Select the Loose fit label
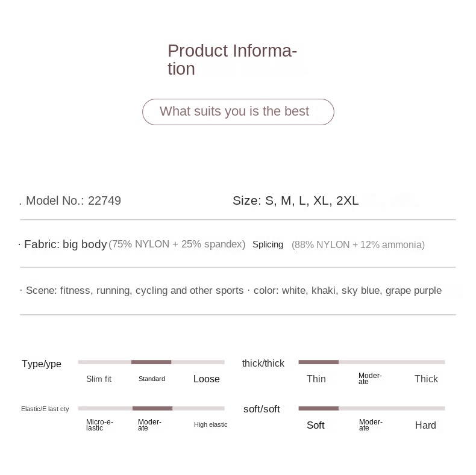 point(207,379)
